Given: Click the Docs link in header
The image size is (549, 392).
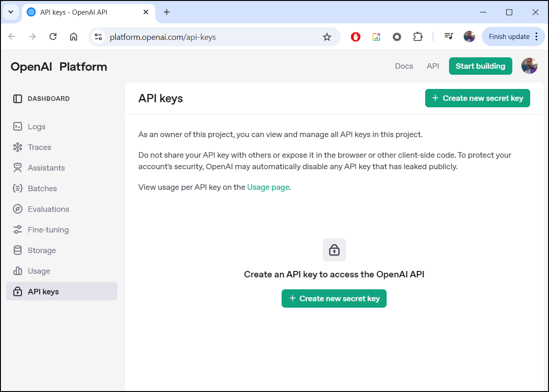Looking at the screenshot, I should [x=404, y=66].
